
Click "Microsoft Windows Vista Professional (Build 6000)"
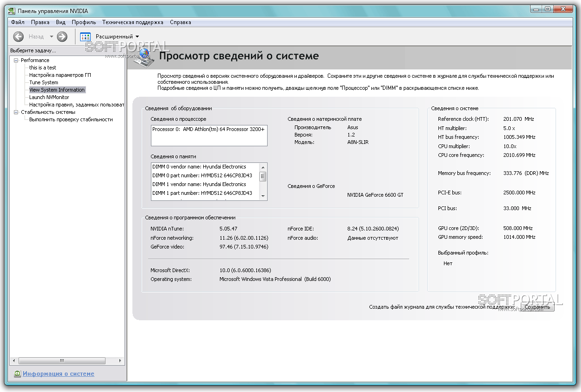275,279
